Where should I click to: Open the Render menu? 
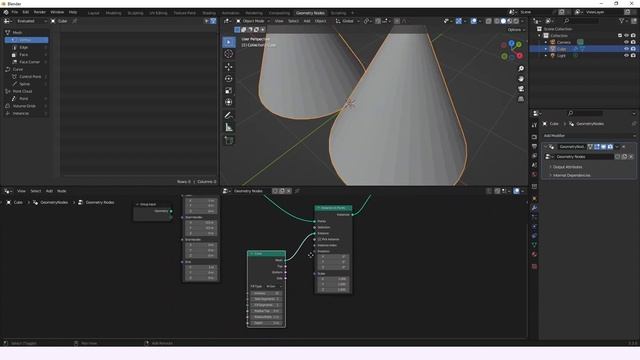pyautogui.click(x=40, y=12)
